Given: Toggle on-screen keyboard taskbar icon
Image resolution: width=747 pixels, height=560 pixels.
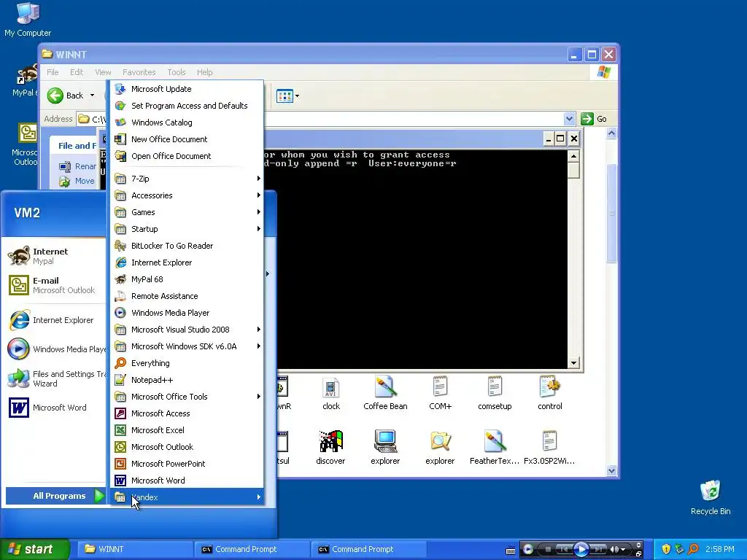Looking at the screenshot, I should point(511,551).
